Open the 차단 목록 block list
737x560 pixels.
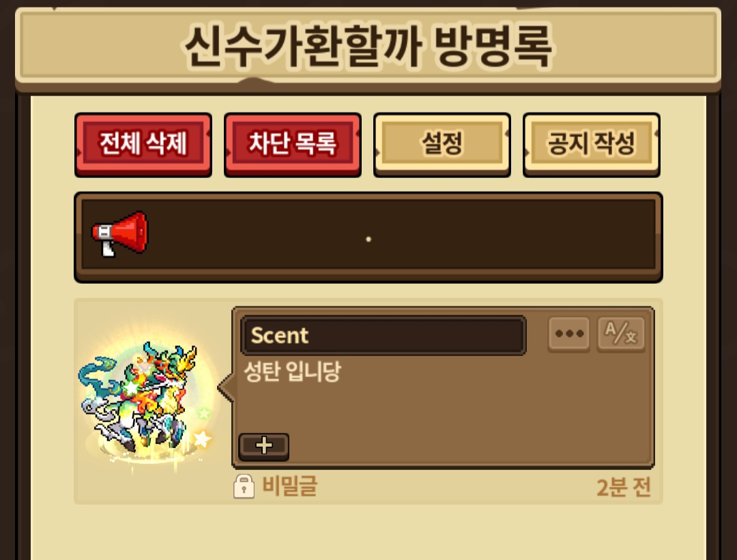click(x=292, y=144)
